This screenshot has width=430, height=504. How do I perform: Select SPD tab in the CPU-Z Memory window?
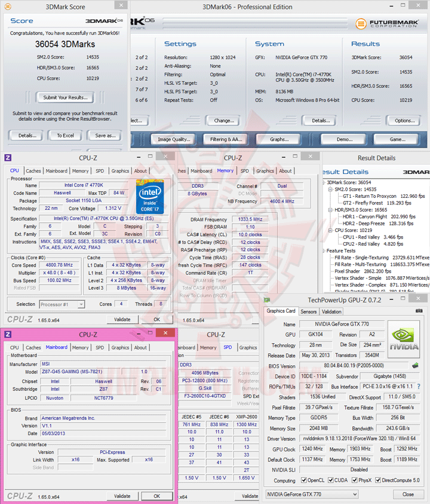click(245, 171)
